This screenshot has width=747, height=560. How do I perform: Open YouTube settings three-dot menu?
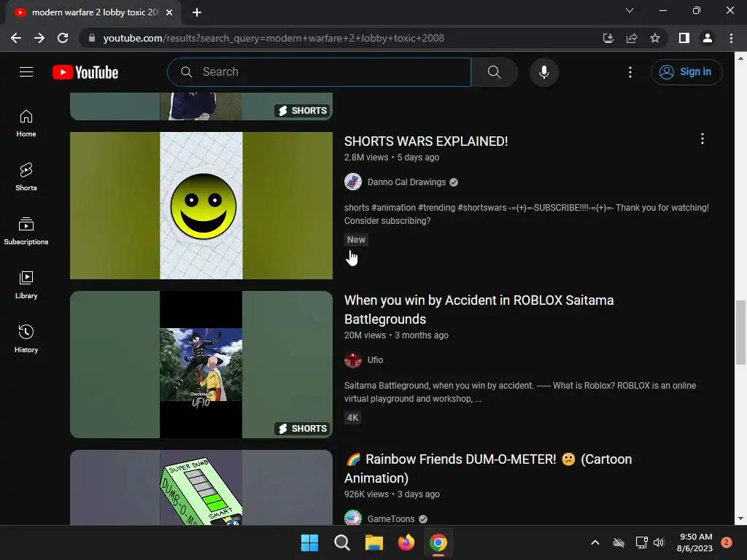pyautogui.click(x=630, y=72)
